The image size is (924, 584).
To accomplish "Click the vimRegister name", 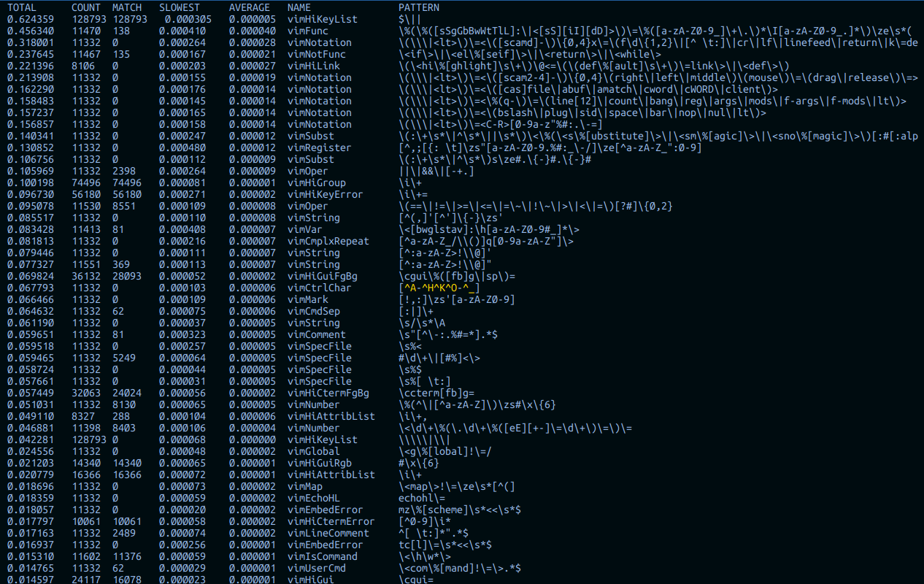I will [320, 147].
